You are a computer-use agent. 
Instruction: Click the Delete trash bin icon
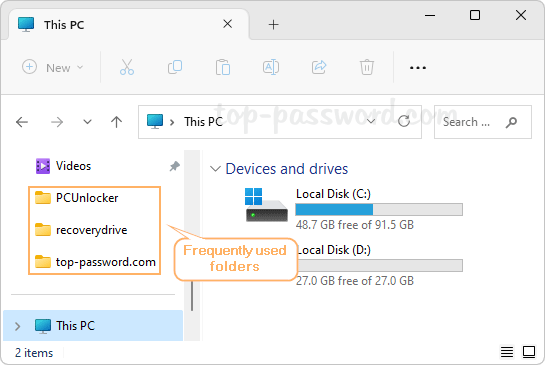point(367,67)
